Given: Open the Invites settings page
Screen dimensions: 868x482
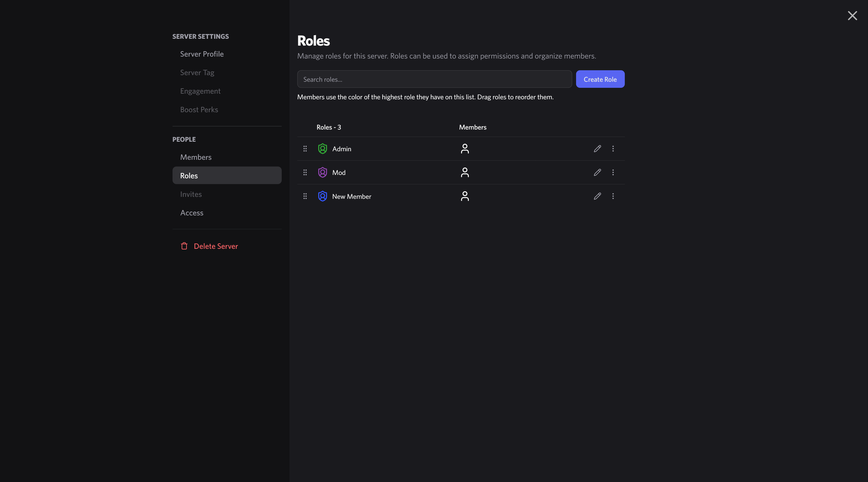Looking at the screenshot, I should pos(191,194).
